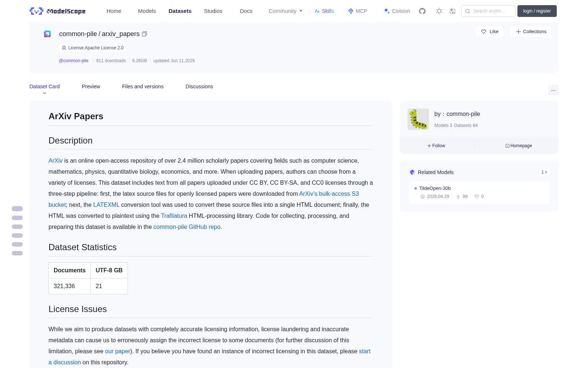This screenshot has height=368, width=588.
Task: Toggle the light/dark theme sun icon
Action: (439, 11)
